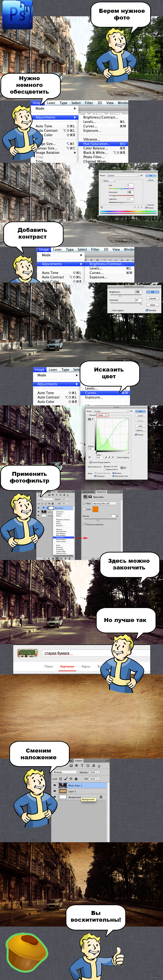163x980 pixels.
Task: Open Opacity 100% dropdown in Multiply Layers panel
Action: [98, 772]
